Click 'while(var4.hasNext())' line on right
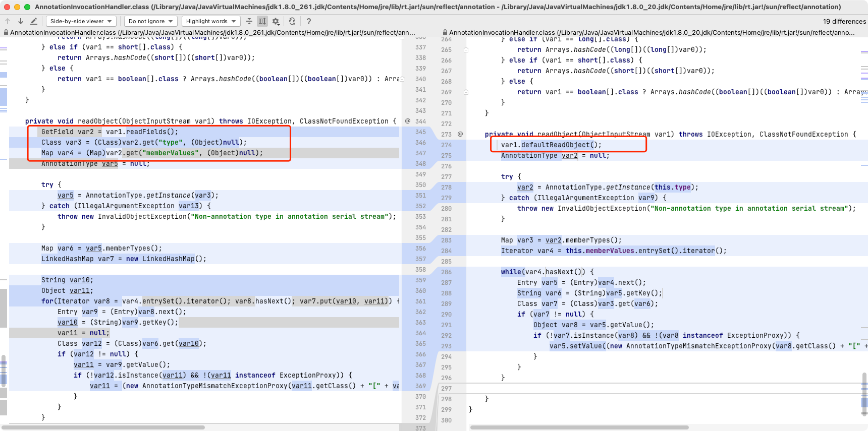The width and height of the screenshot is (868, 431). pos(547,272)
